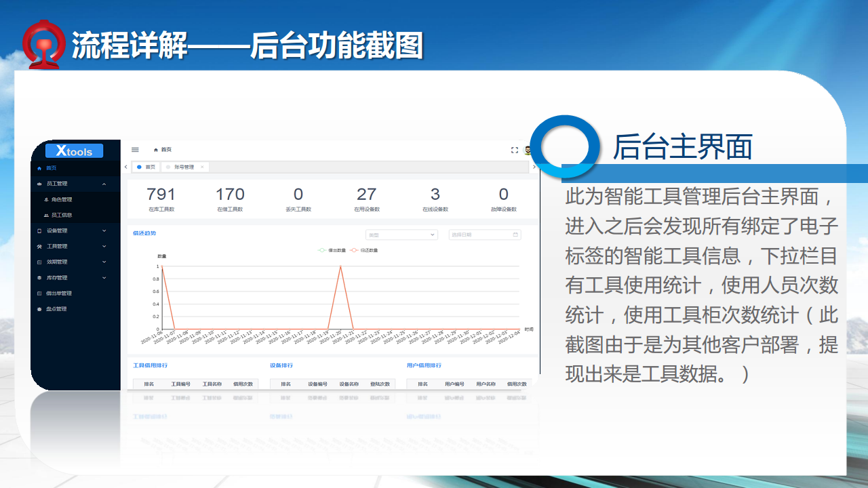Viewport: 868px width, 488px height.
Task: Click the 角色管理 icon
Action: 46,199
